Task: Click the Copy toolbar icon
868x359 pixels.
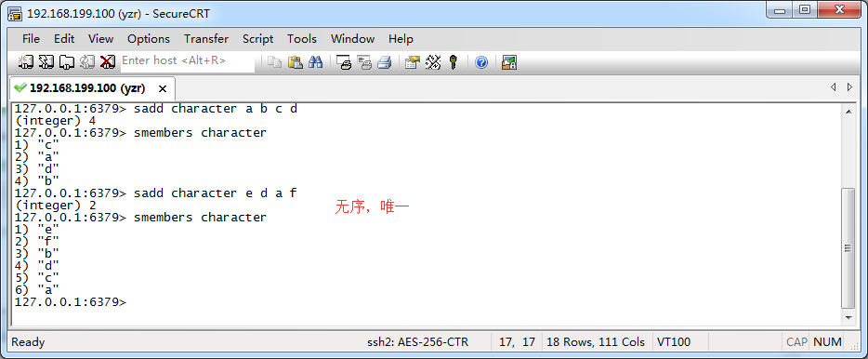Action: (274, 62)
